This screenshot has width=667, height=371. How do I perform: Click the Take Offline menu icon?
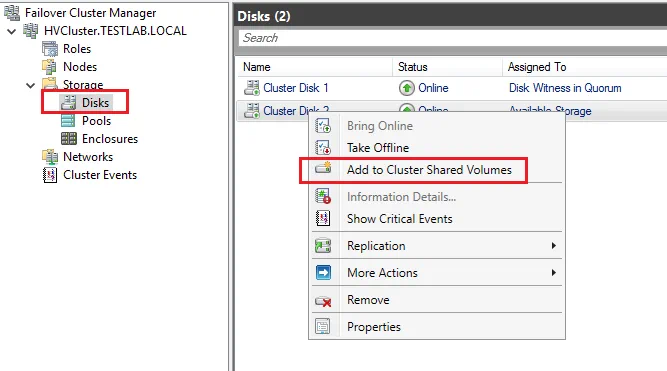(x=323, y=148)
